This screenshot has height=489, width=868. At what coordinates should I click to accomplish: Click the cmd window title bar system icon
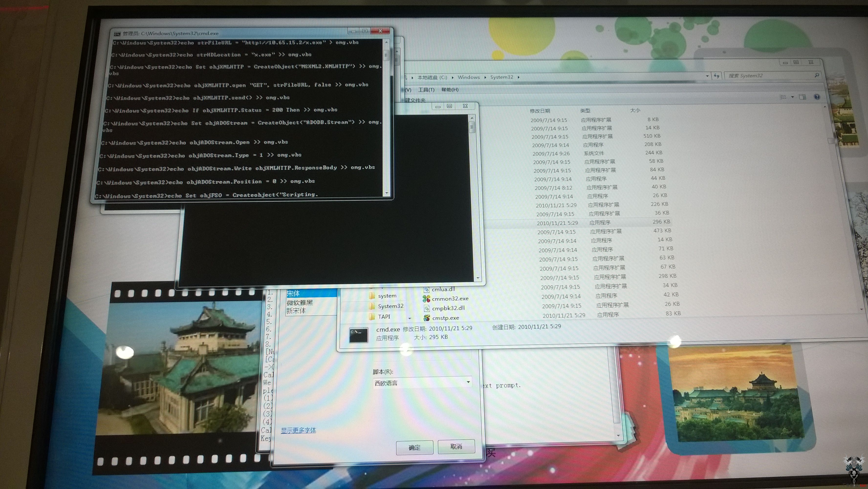(117, 34)
